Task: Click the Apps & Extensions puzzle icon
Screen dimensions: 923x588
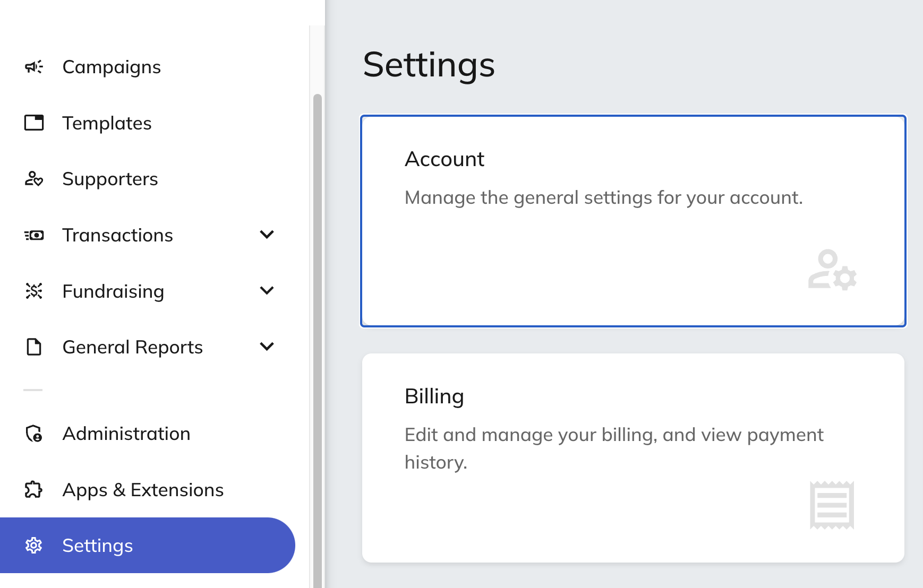Action: point(33,489)
